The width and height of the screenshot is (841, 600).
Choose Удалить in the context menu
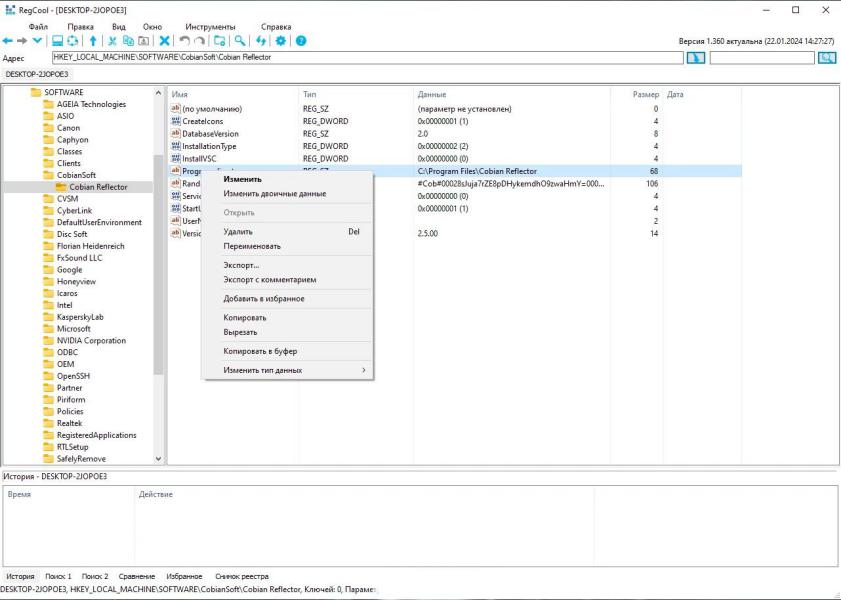(287, 232)
